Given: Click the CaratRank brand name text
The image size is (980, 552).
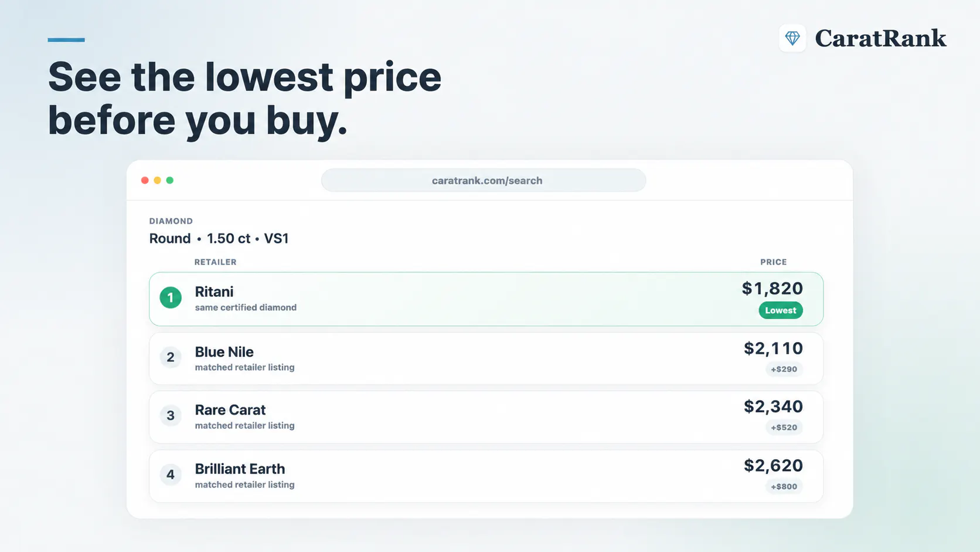Looking at the screenshot, I should [880, 39].
